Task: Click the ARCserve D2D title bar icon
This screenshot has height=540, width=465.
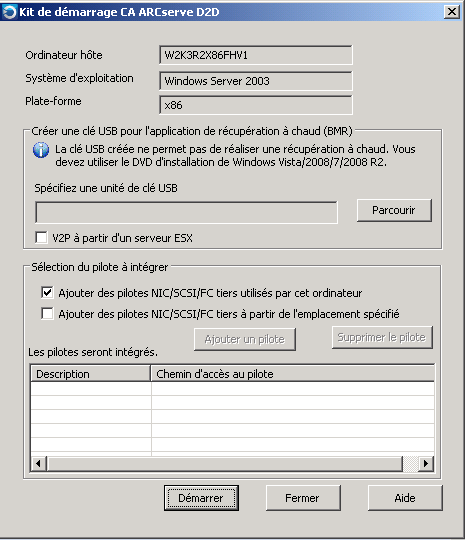Action: coord(9,12)
